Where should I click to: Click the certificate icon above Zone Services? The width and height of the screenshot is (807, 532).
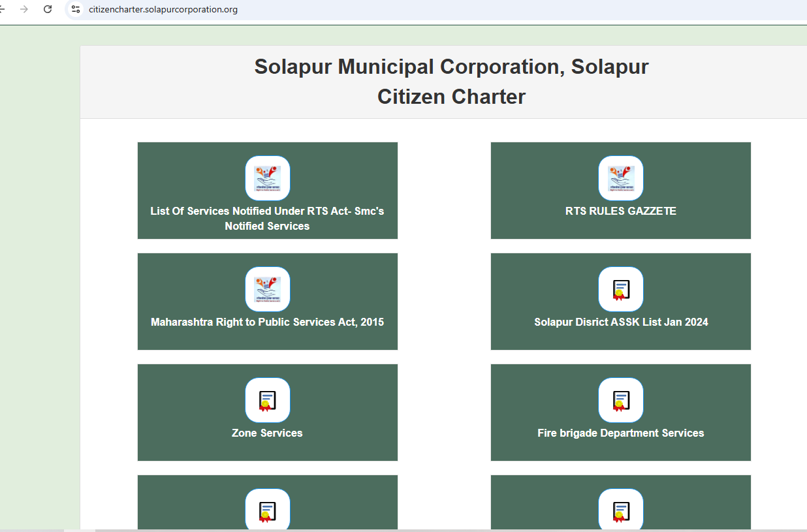click(x=267, y=400)
